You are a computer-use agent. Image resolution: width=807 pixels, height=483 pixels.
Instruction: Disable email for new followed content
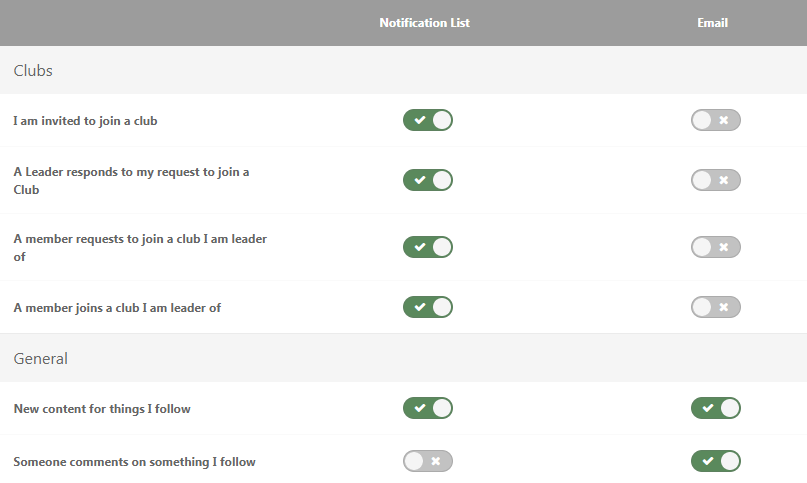click(715, 408)
